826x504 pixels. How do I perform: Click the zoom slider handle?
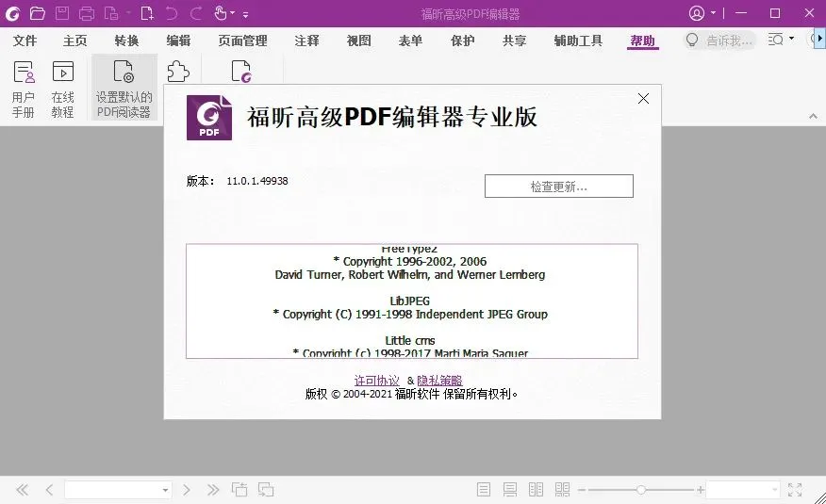(640, 490)
